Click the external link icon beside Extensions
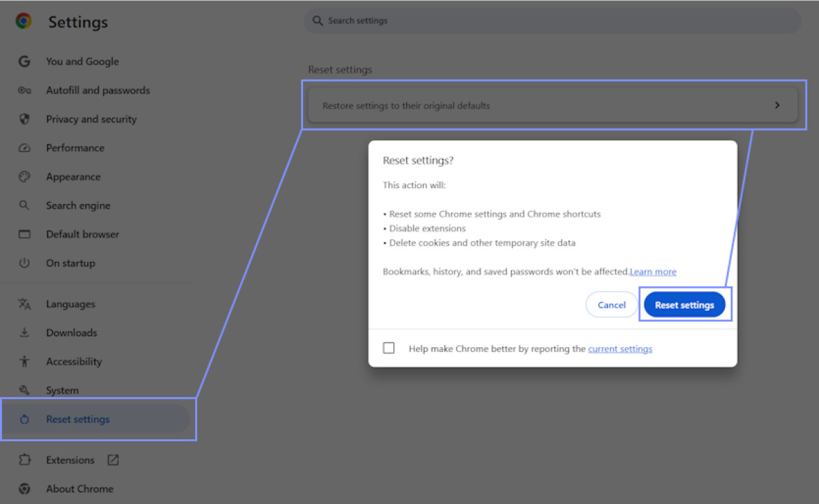Screen dimensions: 819x504 (x=113, y=460)
